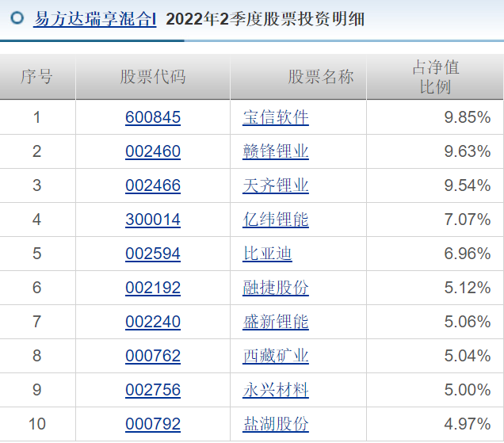Open stock code 002460 link

(x=153, y=151)
